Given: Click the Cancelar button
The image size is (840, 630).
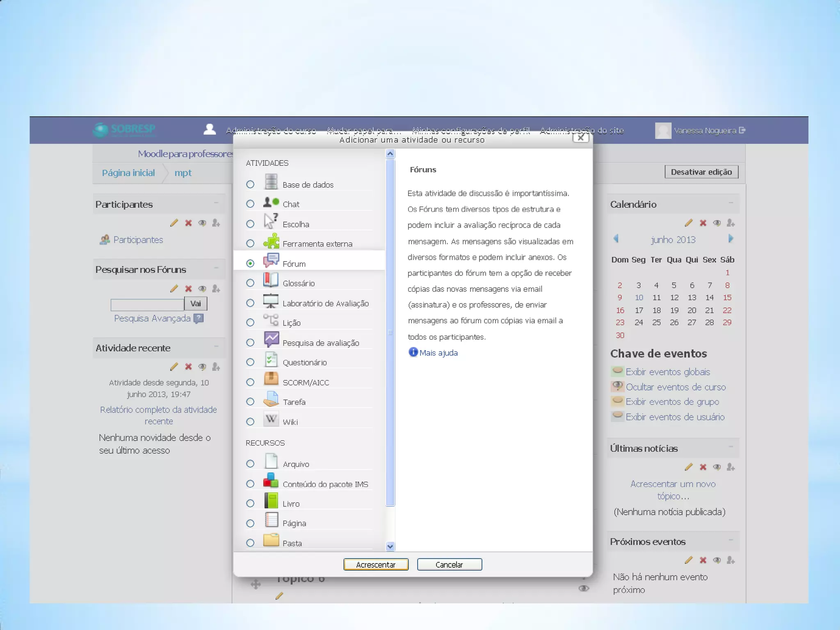Looking at the screenshot, I should (449, 565).
